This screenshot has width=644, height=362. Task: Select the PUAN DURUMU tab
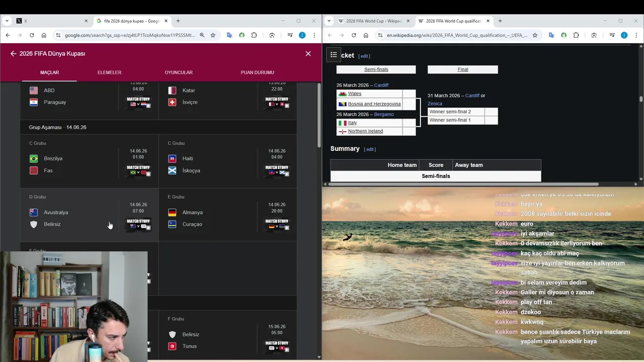257,72
